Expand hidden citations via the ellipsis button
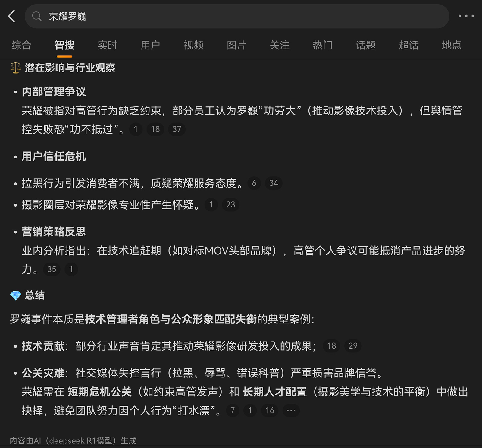 [x=291, y=411]
